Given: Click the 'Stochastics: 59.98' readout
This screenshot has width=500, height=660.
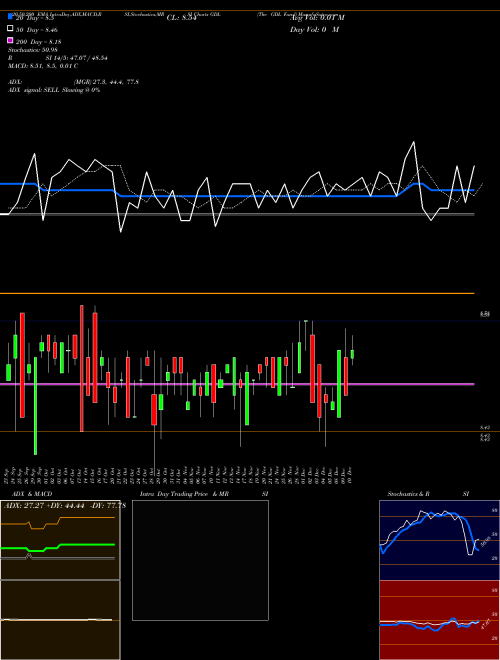Looking at the screenshot, I should click(x=33, y=50).
